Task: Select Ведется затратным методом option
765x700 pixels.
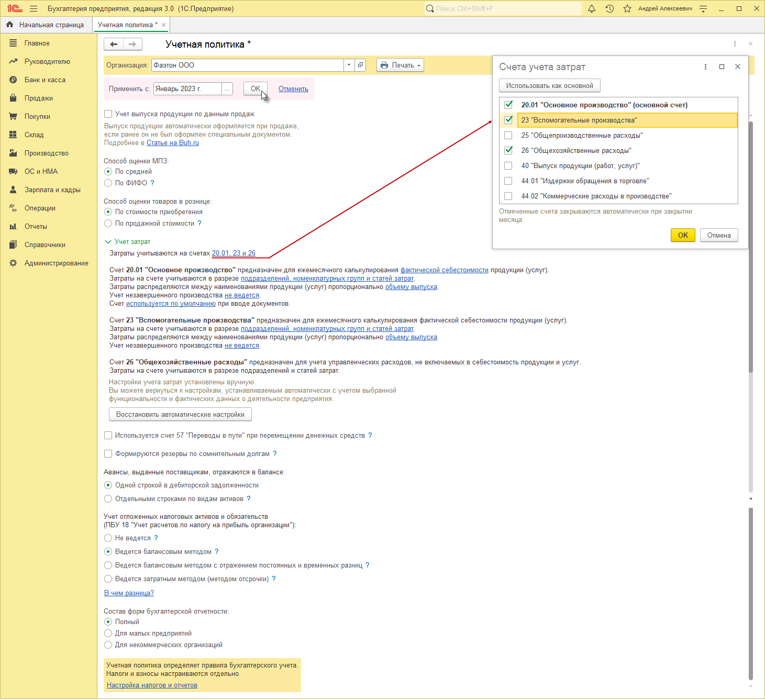Action: [x=108, y=579]
